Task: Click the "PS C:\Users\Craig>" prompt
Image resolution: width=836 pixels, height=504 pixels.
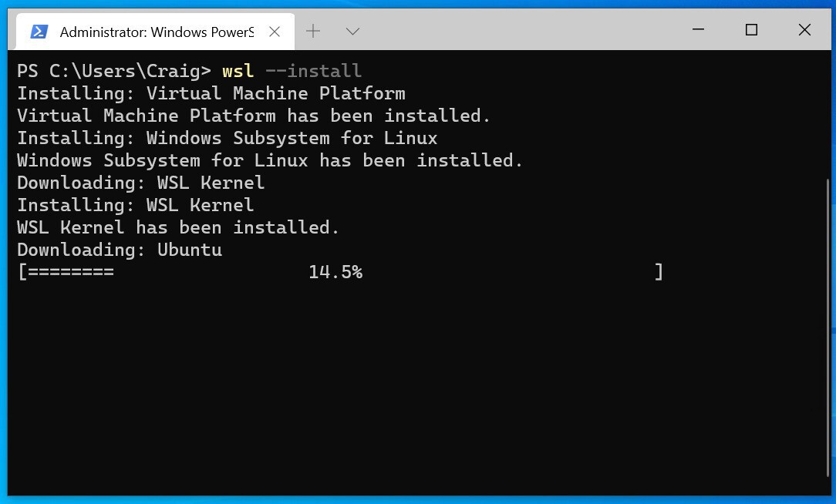Action: (113, 71)
